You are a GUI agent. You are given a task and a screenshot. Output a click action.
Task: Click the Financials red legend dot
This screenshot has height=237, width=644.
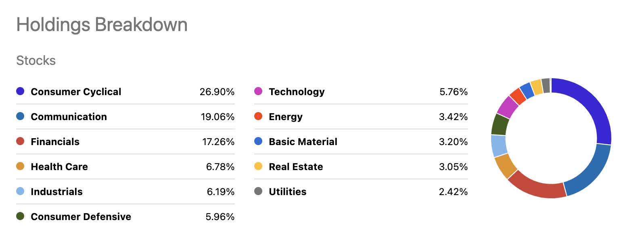point(20,141)
